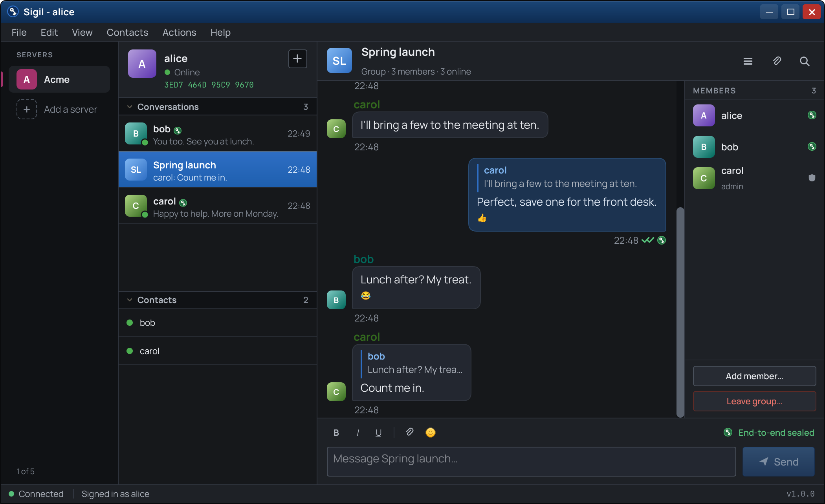Open the Help menu
The height and width of the screenshot is (504, 825).
(220, 33)
